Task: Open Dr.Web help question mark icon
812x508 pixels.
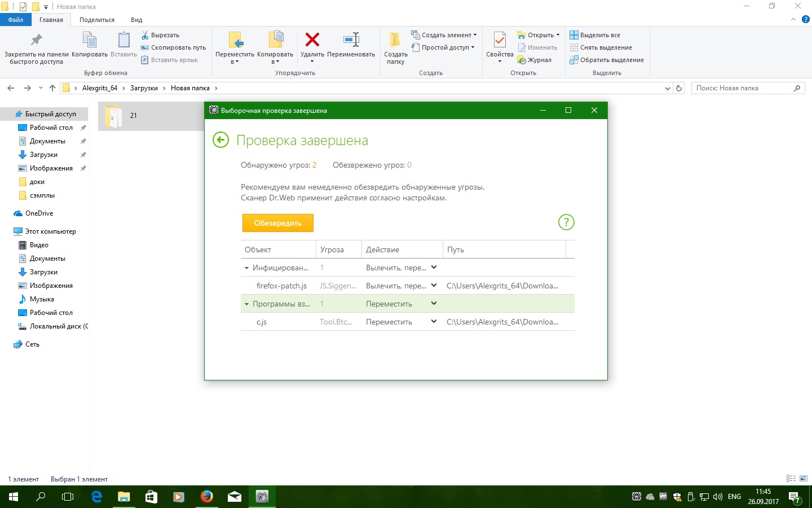Action: coord(566,222)
